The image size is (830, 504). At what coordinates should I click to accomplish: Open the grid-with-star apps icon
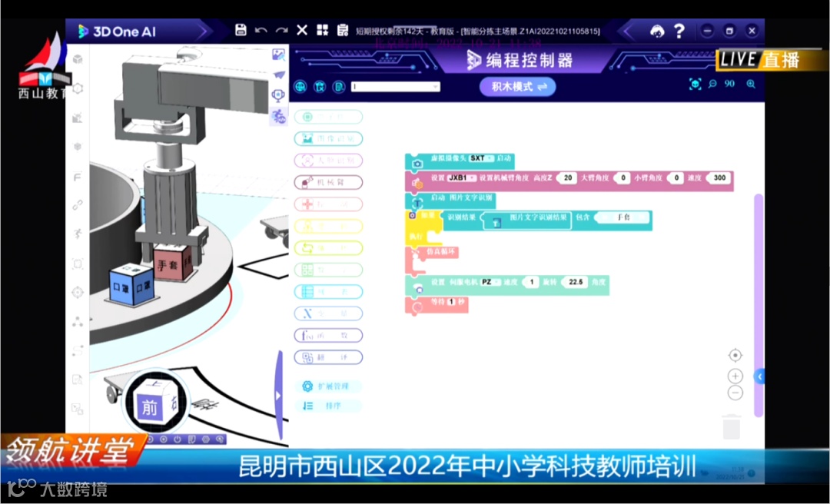coord(322,30)
